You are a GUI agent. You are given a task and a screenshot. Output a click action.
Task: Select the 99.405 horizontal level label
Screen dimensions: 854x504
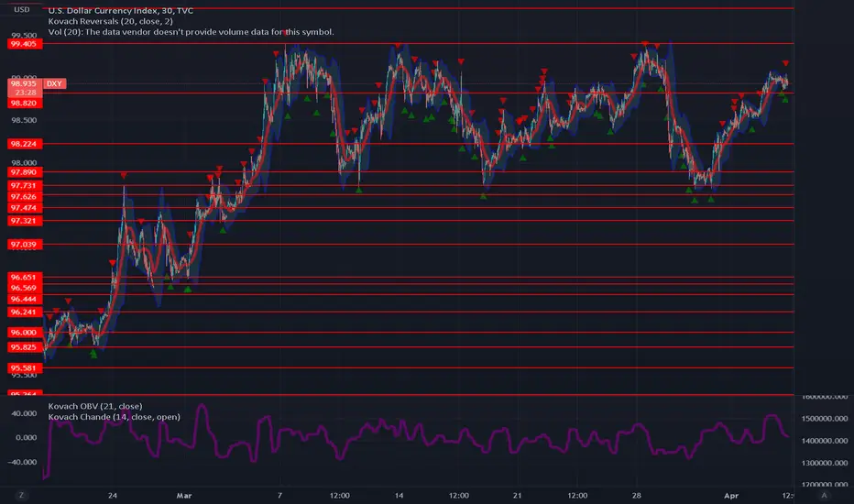[25, 44]
